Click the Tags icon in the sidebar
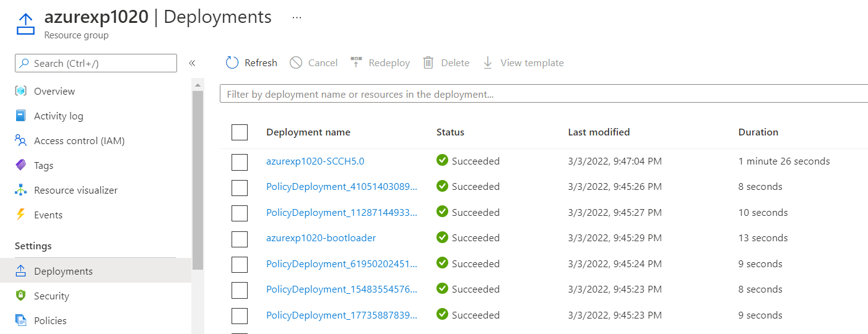This screenshot has height=334, width=868. 21,165
